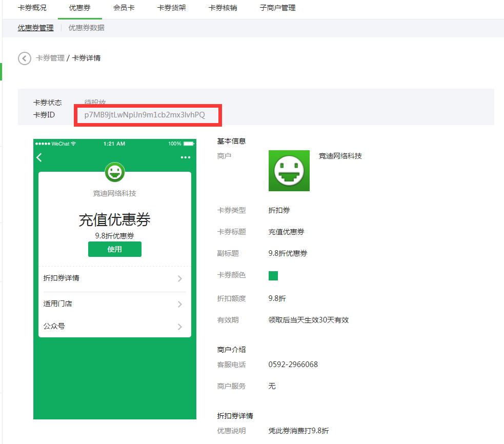Switch to the 卡券概况 tab
The image size is (504, 444).
32,8
